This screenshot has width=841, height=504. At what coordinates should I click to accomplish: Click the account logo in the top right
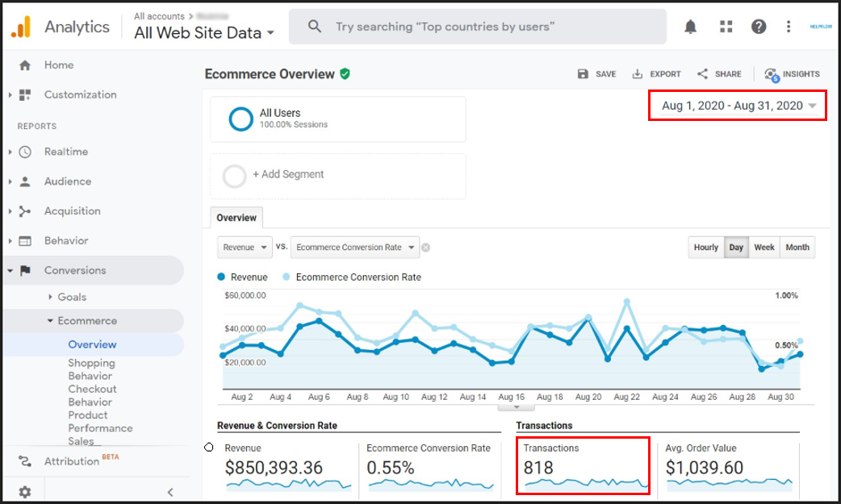tap(821, 27)
